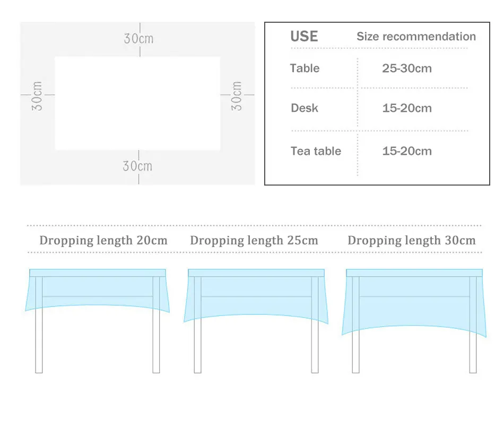The height and width of the screenshot is (422, 504).
Task: Select the Table row label
Action: (x=305, y=68)
